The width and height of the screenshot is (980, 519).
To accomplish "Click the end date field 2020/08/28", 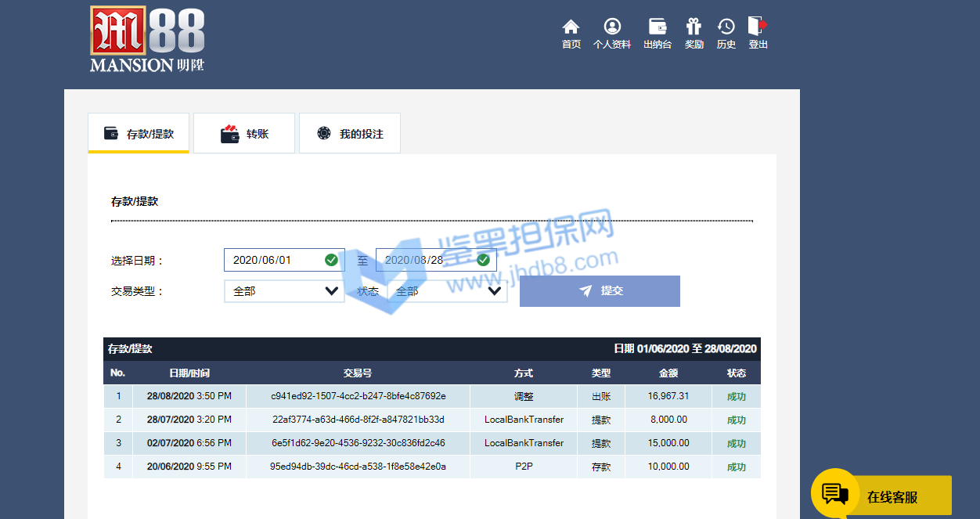I will [x=427, y=260].
